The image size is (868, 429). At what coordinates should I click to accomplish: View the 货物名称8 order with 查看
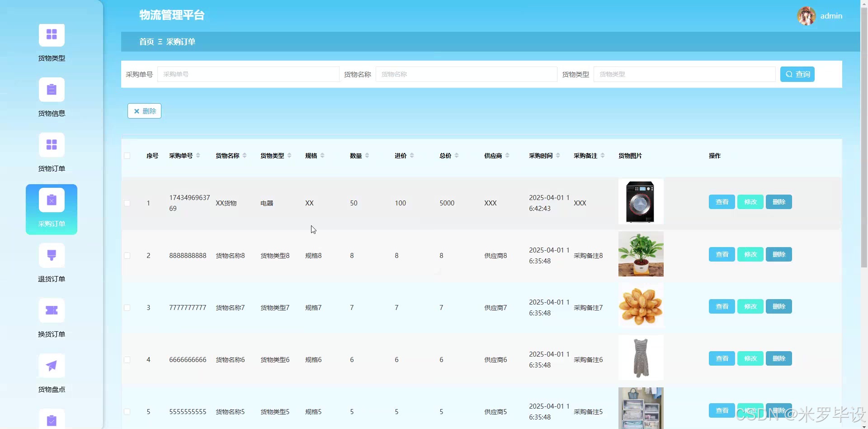(722, 254)
